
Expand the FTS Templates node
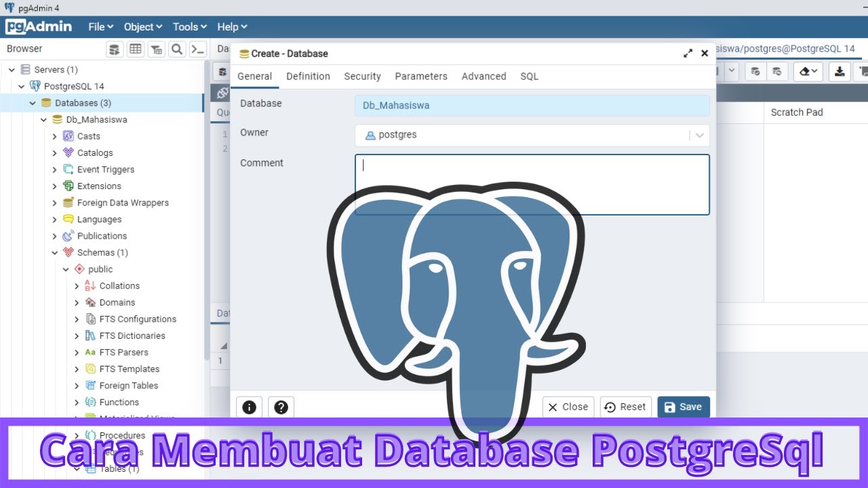(77, 369)
